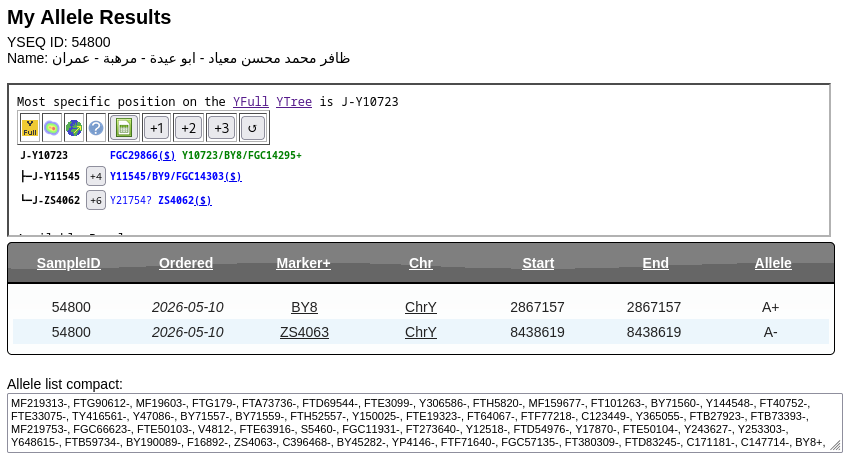This screenshot has height=463, width=851.
Task: Click the My Allele Results heading
Action: [x=89, y=17]
